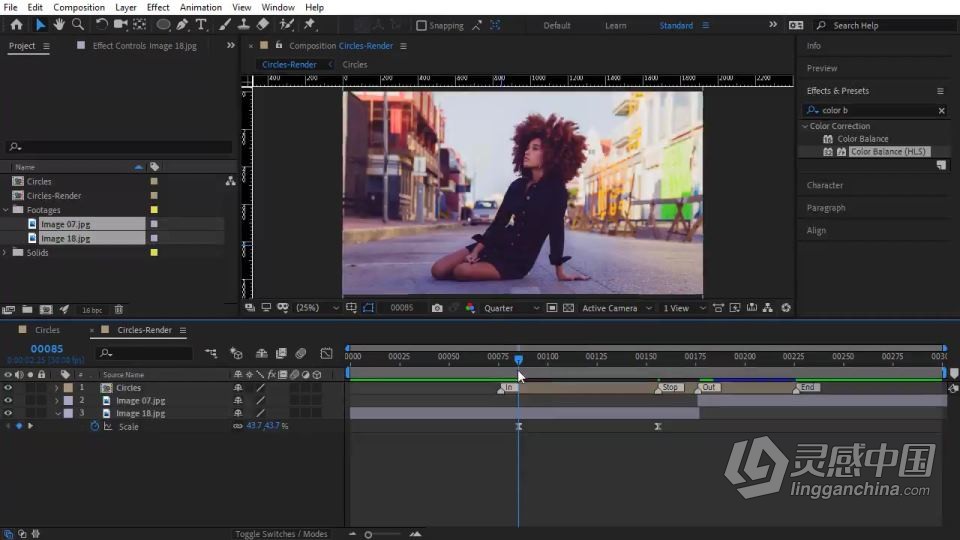Select the Color Balance (HLS) effect
960x540 pixels.
pyautogui.click(x=888, y=151)
